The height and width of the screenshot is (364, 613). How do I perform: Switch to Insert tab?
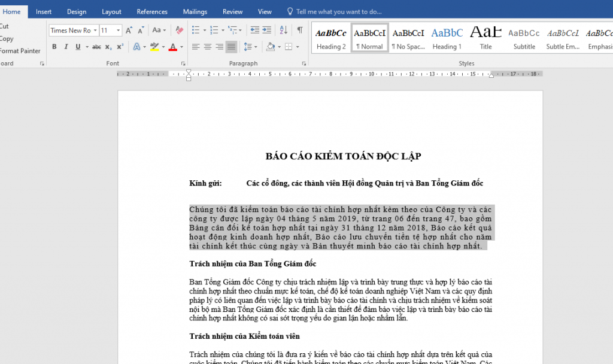[43, 12]
